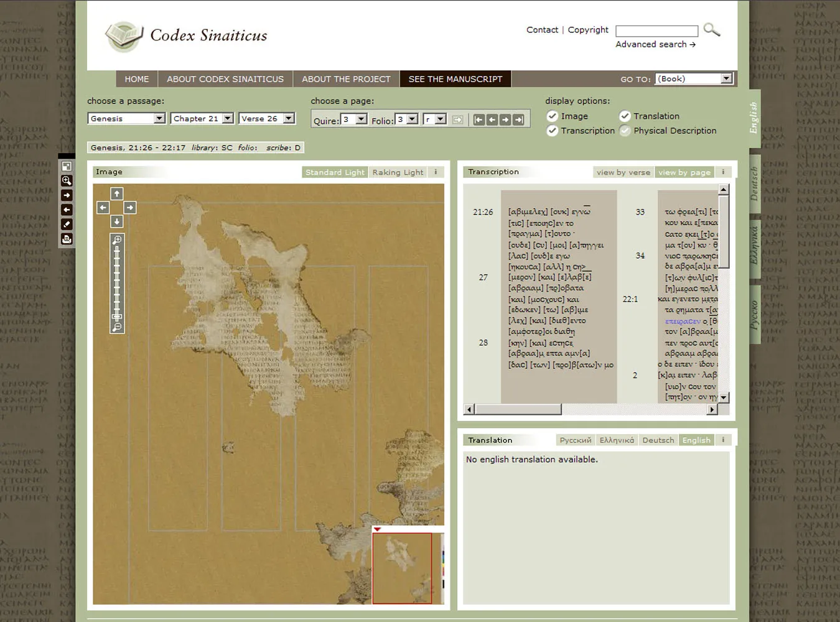This screenshot has height=622, width=840.
Task: Go to the first manuscript page
Action: tap(478, 120)
